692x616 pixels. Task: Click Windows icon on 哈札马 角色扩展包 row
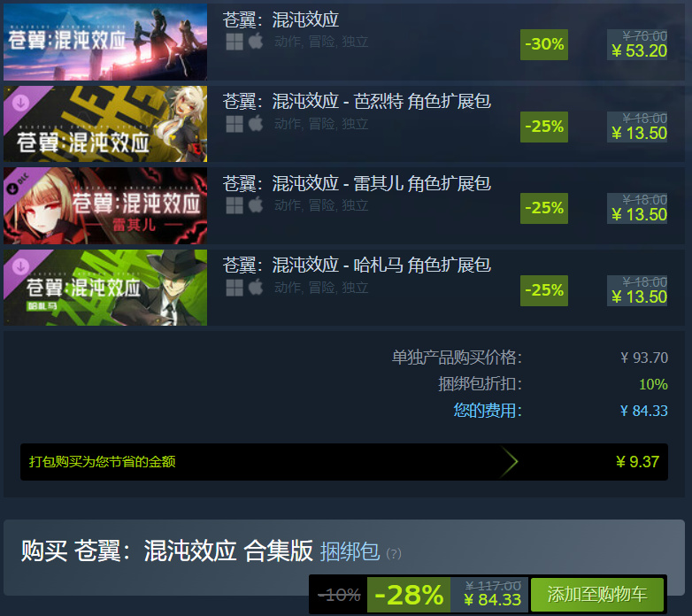[x=235, y=288]
